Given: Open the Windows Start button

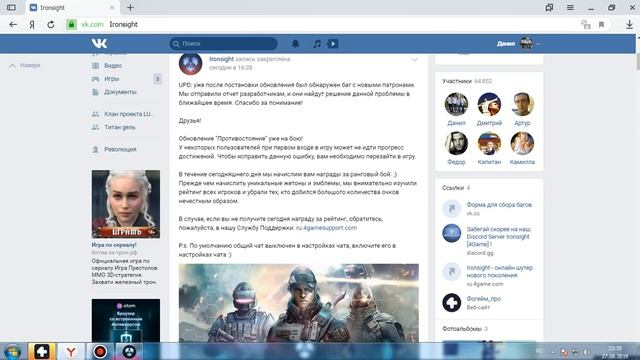Looking at the screenshot, I should (12, 351).
